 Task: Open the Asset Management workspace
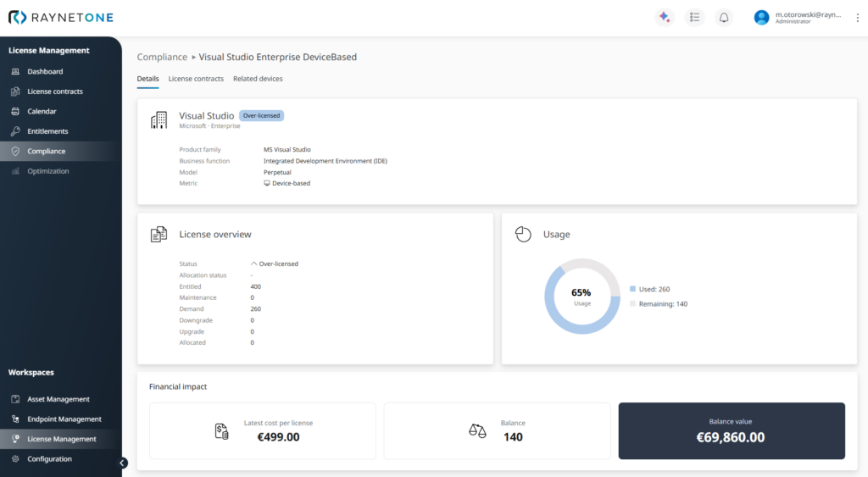58,399
